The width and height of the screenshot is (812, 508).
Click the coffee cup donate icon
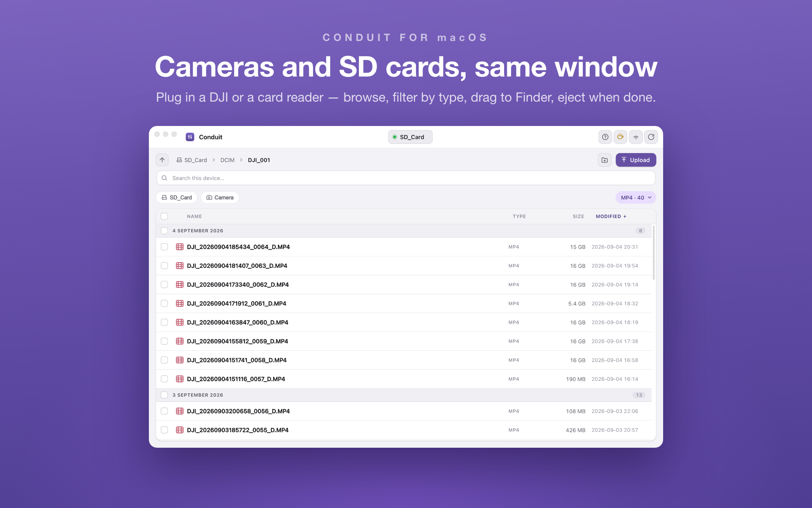click(x=620, y=137)
